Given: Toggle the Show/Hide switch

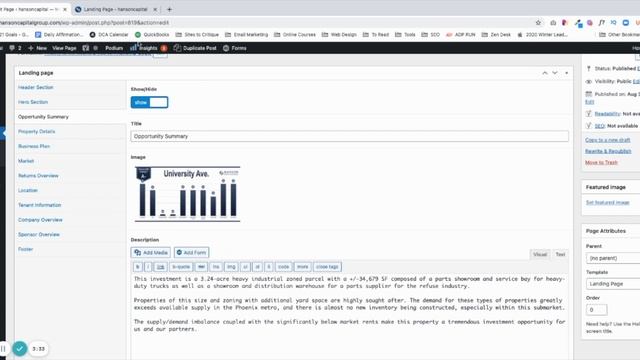Looking at the screenshot, I should tap(149, 102).
